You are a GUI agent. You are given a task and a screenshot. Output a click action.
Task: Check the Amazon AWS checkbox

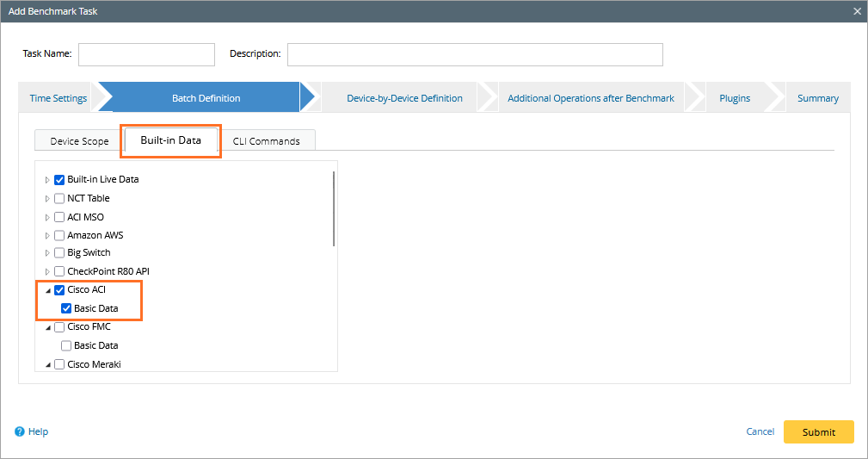pos(59,235)
